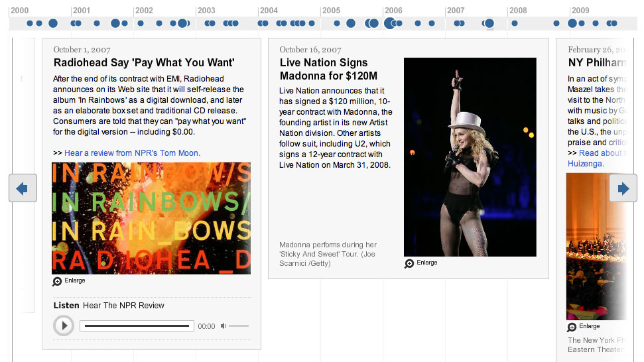Click the first timeline dot in 2000
The height and width of the screenshot is (362, 644).
point(30,23)
